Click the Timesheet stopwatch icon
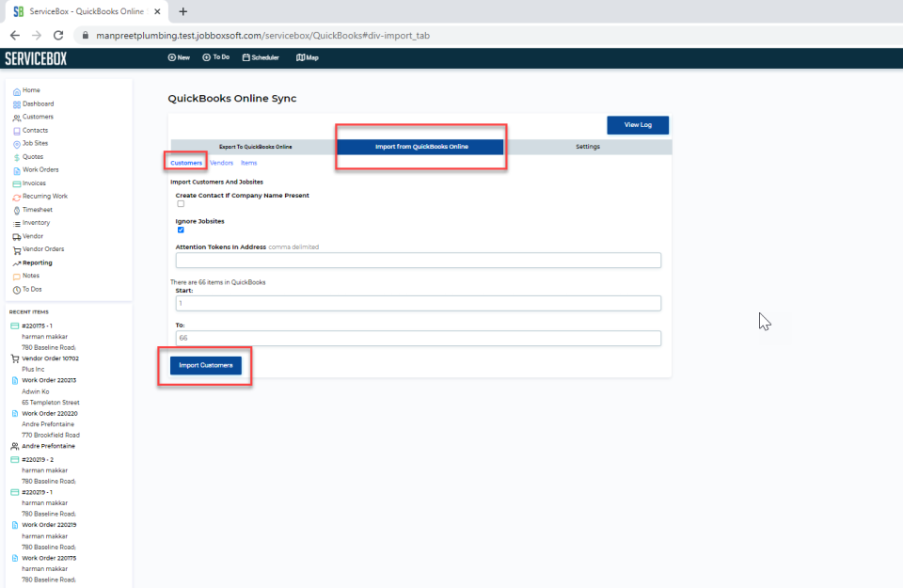The width and height of the screenshot is (903, 588). click(x=17, y=211)
